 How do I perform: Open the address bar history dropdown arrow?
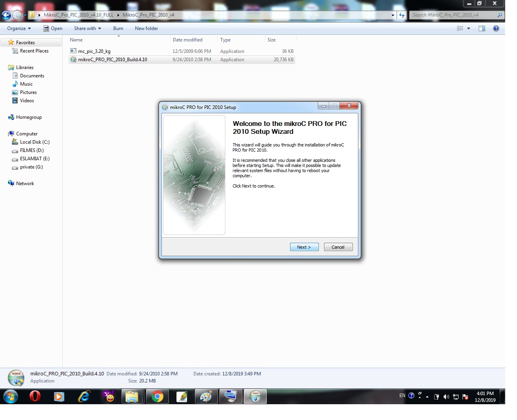click(393, 15)
